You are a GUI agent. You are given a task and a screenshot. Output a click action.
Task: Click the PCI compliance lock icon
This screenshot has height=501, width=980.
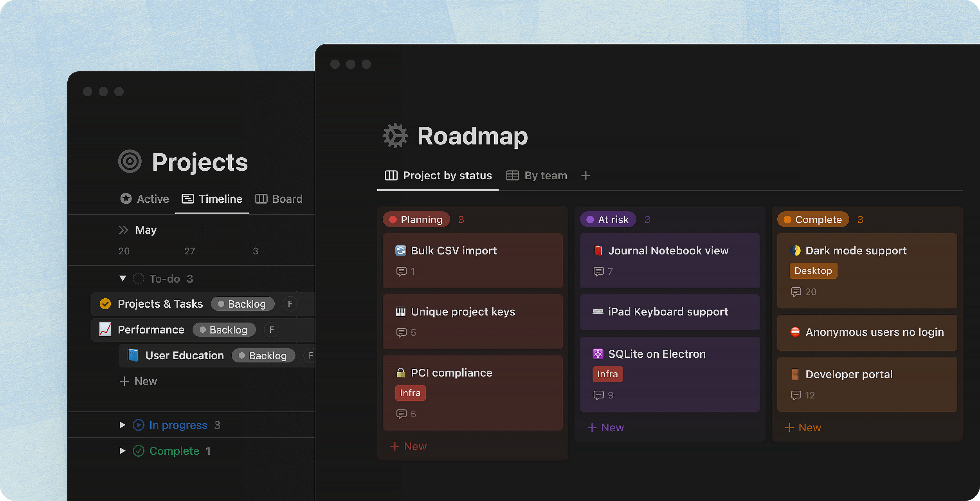click(400, 373)
